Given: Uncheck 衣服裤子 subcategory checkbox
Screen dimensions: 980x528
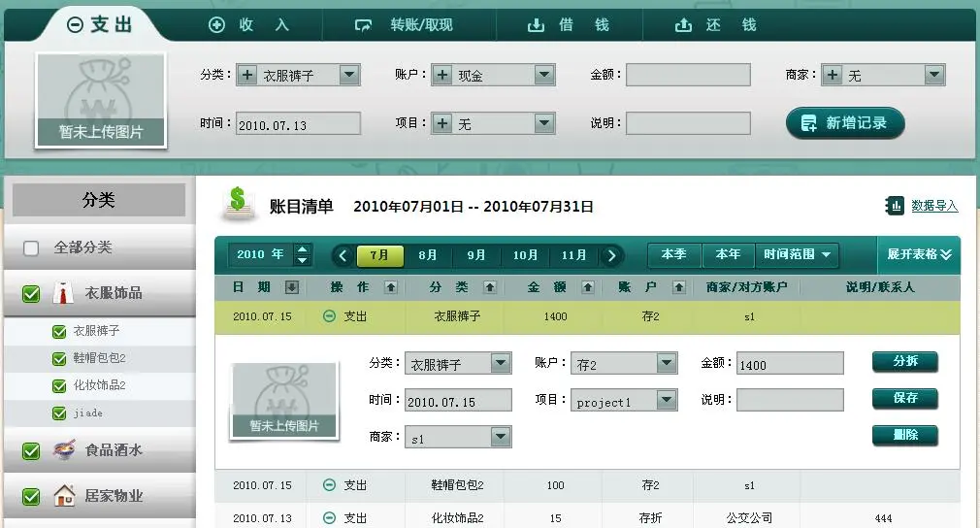Looking at the screenshot, I should 59,331.
